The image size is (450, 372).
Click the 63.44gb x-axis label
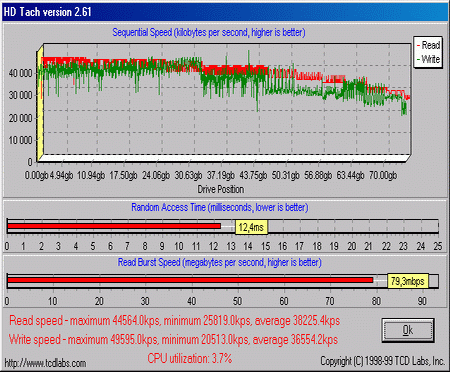pos(350,175)
